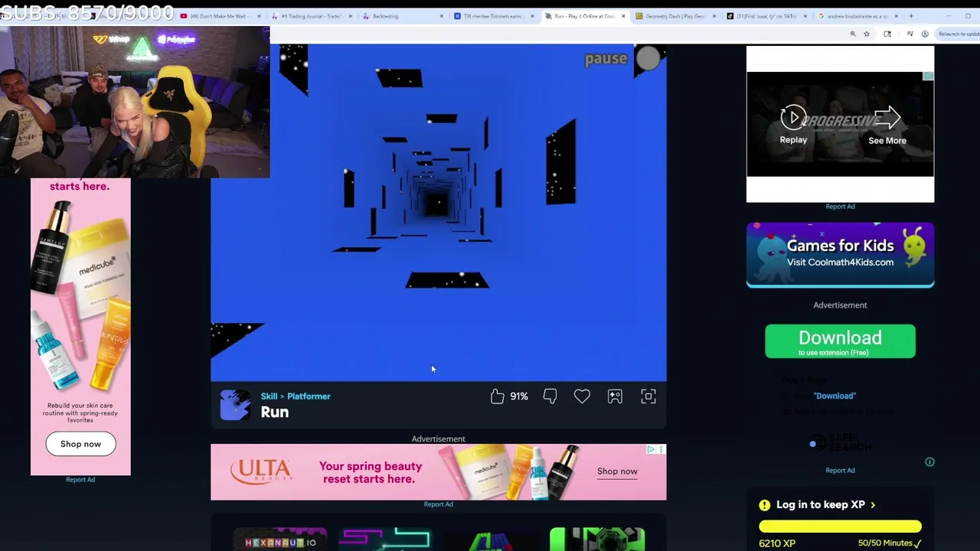The width and height of the screenshot is (980, 551).
Task: Click the yellow exclamation warning icon
Action: click(764, 505)
